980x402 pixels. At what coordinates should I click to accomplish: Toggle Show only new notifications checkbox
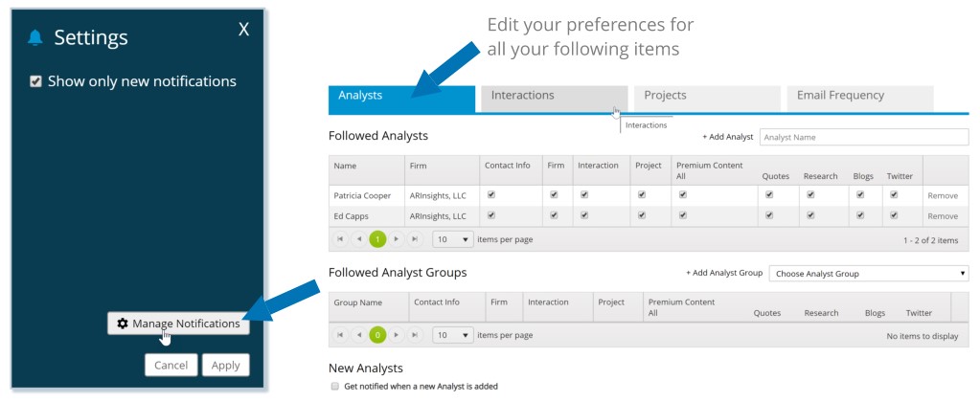click(35, 81)
